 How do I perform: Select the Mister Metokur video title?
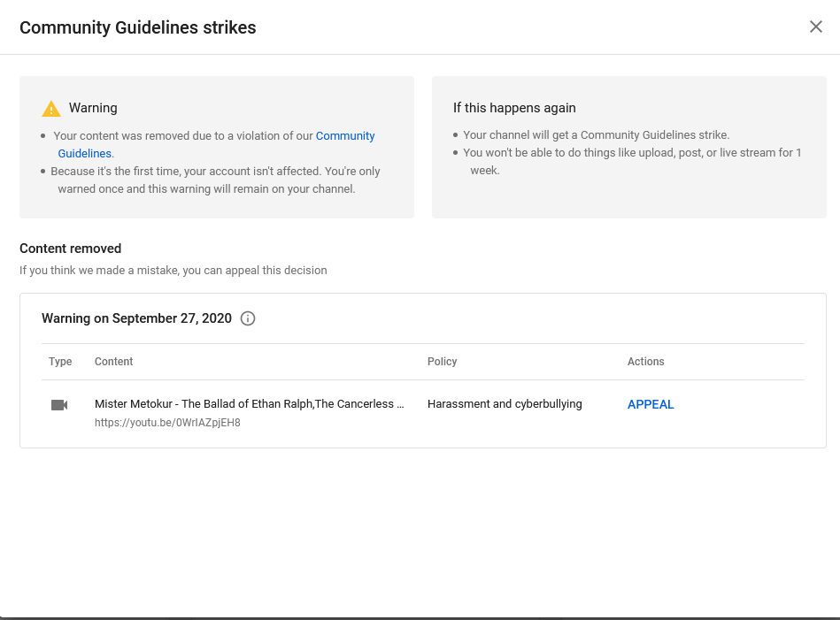249,403
